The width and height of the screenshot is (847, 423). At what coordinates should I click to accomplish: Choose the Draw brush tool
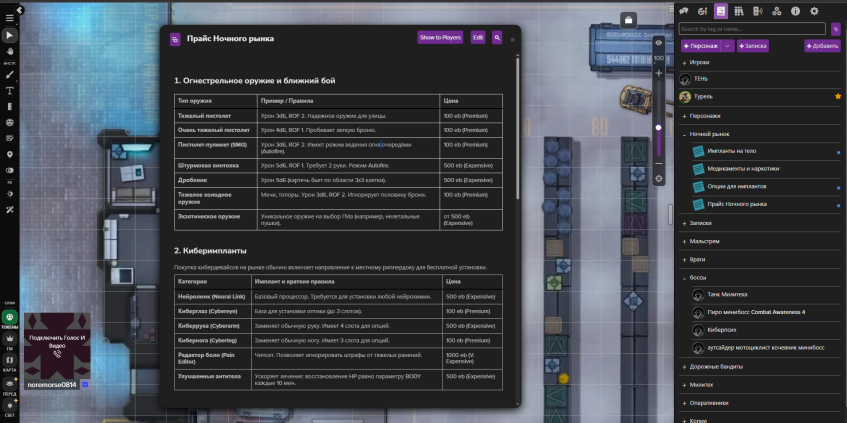coord(9,75)
